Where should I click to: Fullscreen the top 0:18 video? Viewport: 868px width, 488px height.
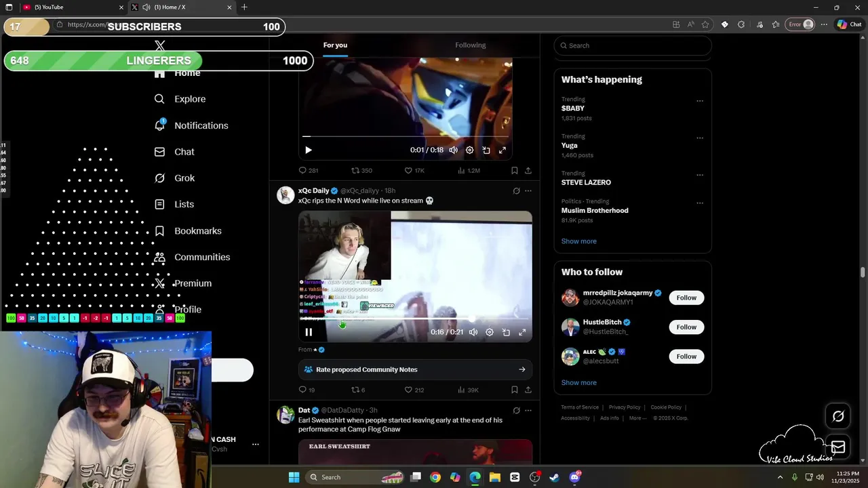click(502, 150)
